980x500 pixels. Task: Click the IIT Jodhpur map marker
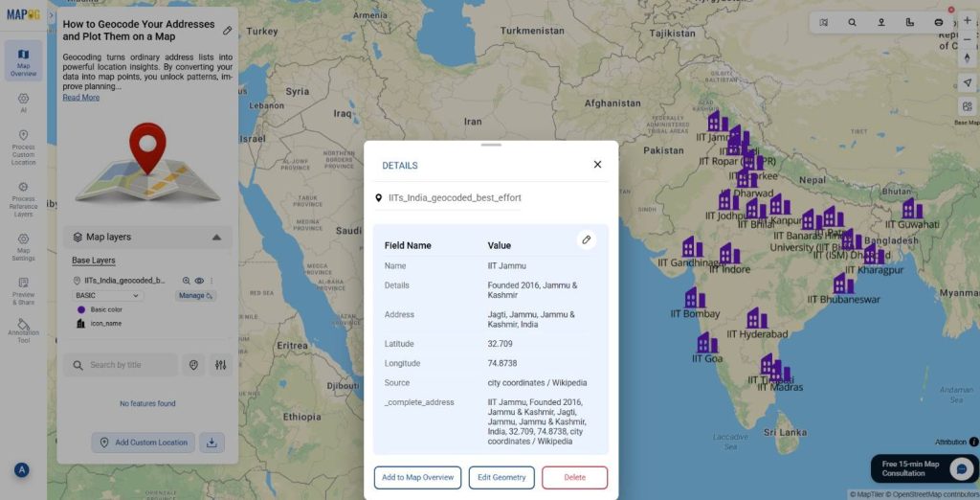coord(728,199)
